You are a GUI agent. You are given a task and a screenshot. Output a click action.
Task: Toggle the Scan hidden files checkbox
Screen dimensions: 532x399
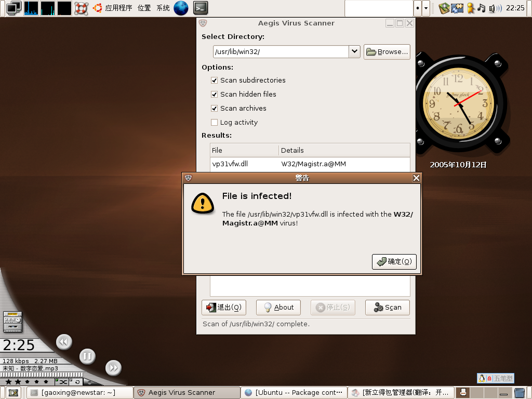pos(214,95)
